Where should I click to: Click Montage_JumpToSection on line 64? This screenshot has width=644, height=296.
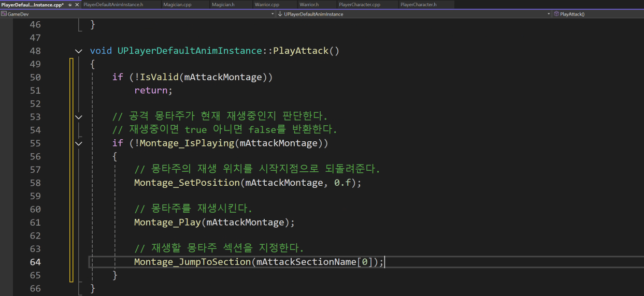[193, 262]
